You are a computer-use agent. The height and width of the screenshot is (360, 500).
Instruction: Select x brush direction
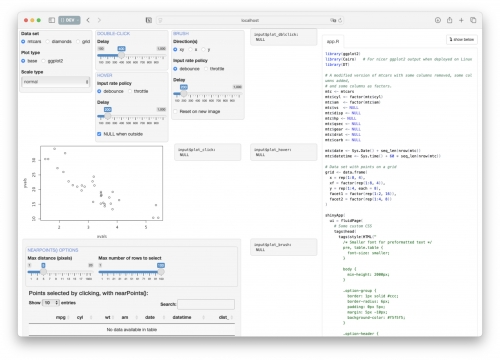(191, 50)
